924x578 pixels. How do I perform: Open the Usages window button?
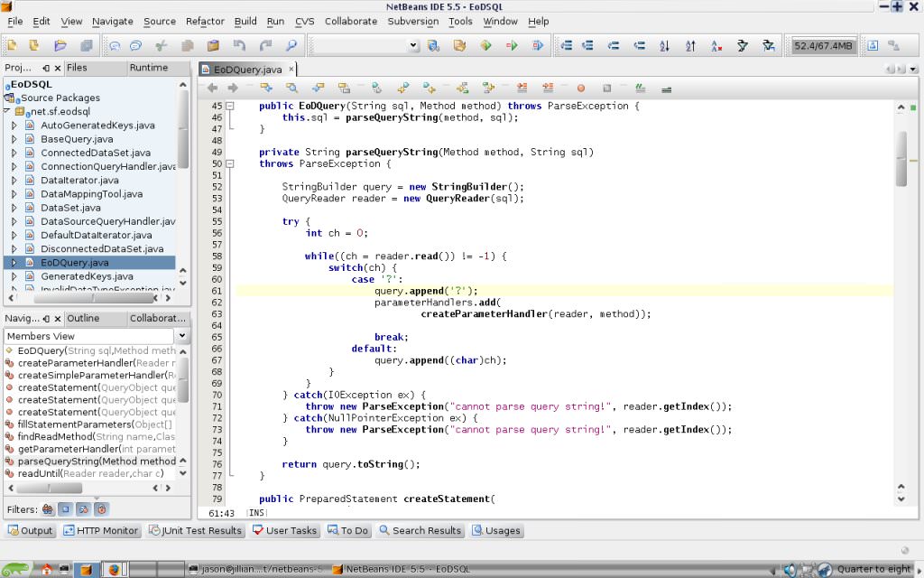pos(496,531)
